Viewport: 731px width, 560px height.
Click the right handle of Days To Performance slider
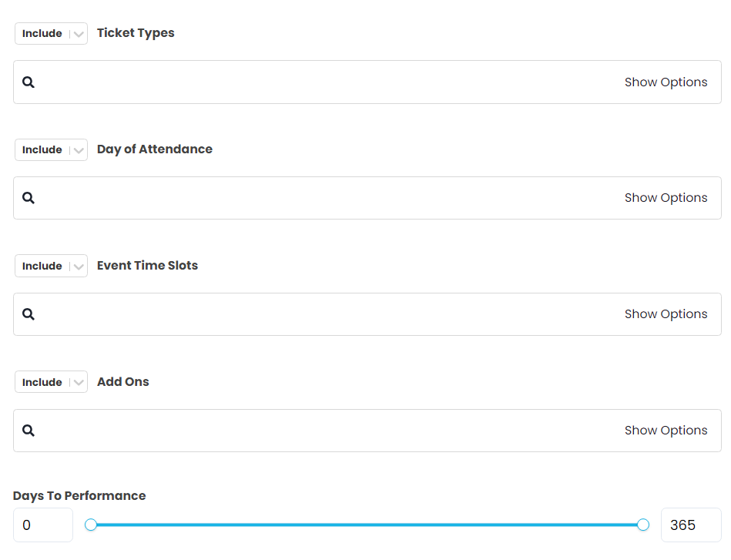pos(642,525)
